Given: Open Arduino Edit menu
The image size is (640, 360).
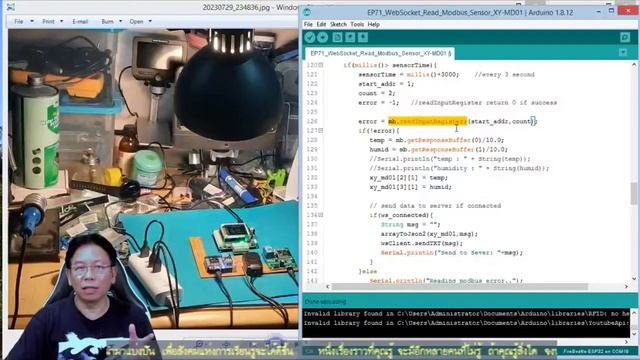Looking at the screenshot, I should (x=321, y=24).
